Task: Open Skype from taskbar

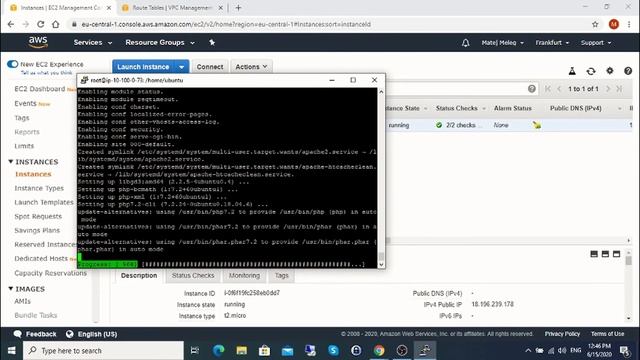Action: pos(333,350)
